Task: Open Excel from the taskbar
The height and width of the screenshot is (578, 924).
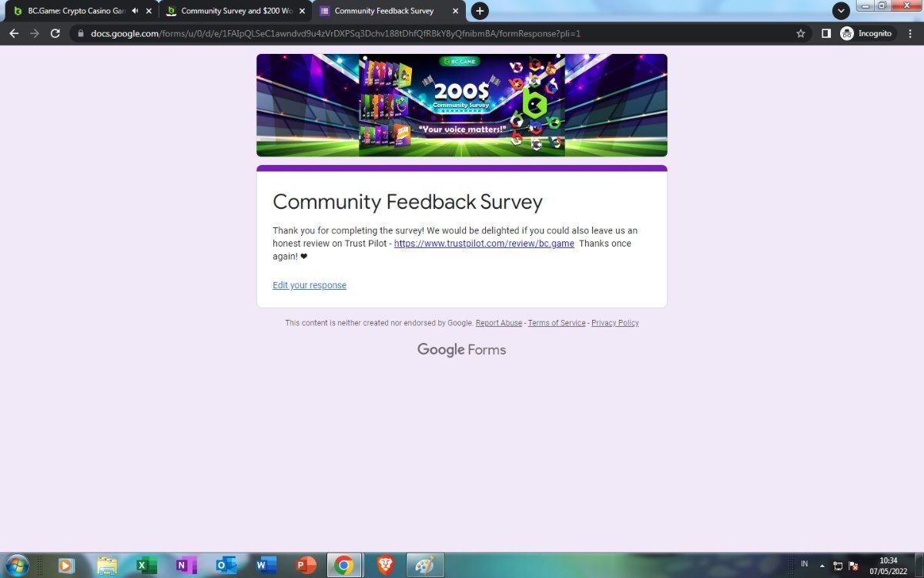Action: click(x=146, y=565)
